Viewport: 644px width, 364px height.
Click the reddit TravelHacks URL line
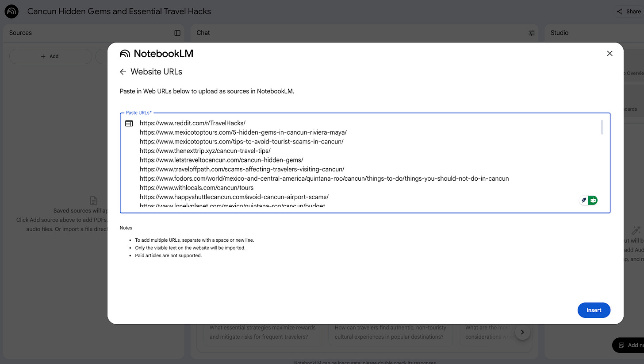(x=192, y=123)
